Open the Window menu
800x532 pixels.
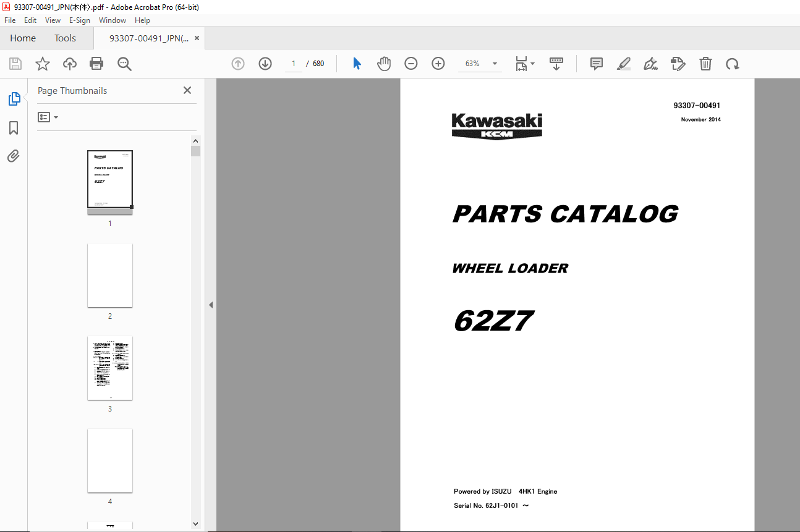pos(113,20)
